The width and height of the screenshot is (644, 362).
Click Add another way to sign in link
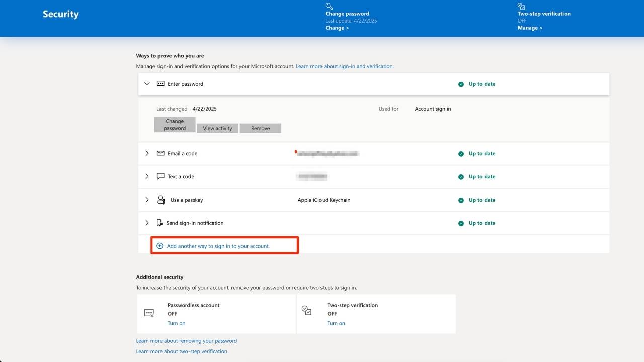coord(218,246)
